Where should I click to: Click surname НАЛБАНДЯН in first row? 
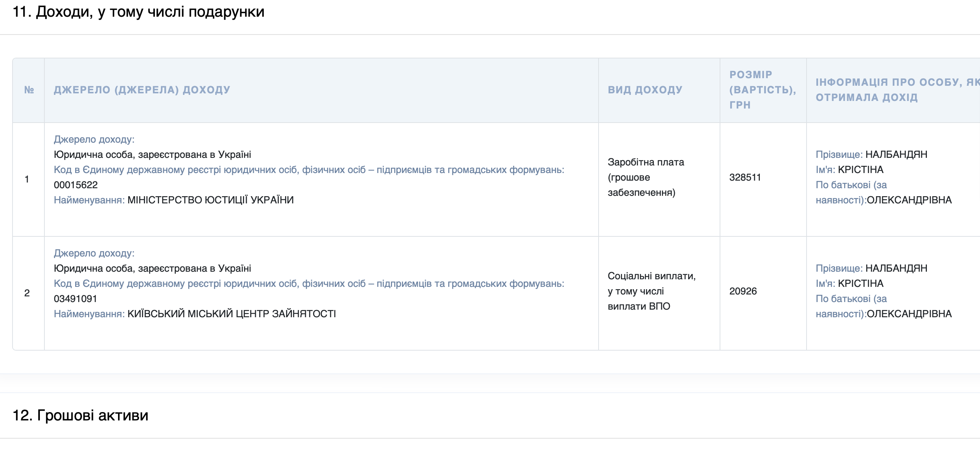click(896, 154)
